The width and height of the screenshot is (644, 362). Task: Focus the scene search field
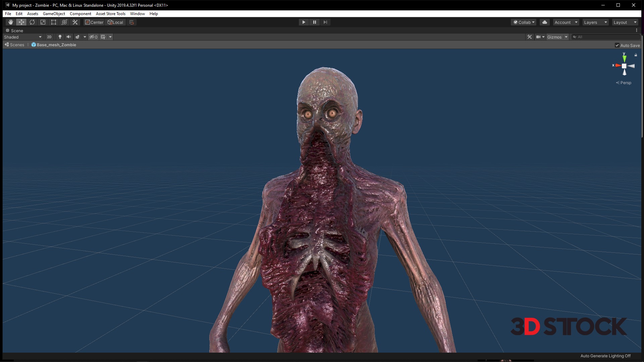click(x=607, y=37)
